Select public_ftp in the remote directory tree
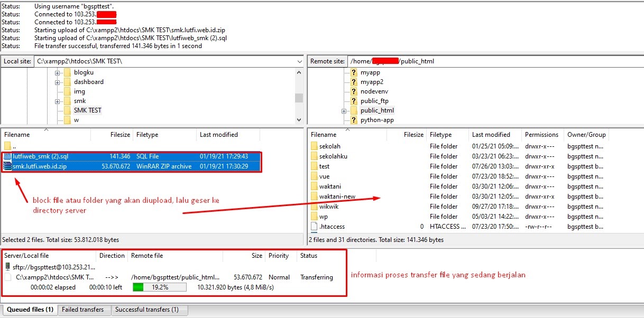The image size is (644, 318). pyautogui.click(x=374, y=101)
